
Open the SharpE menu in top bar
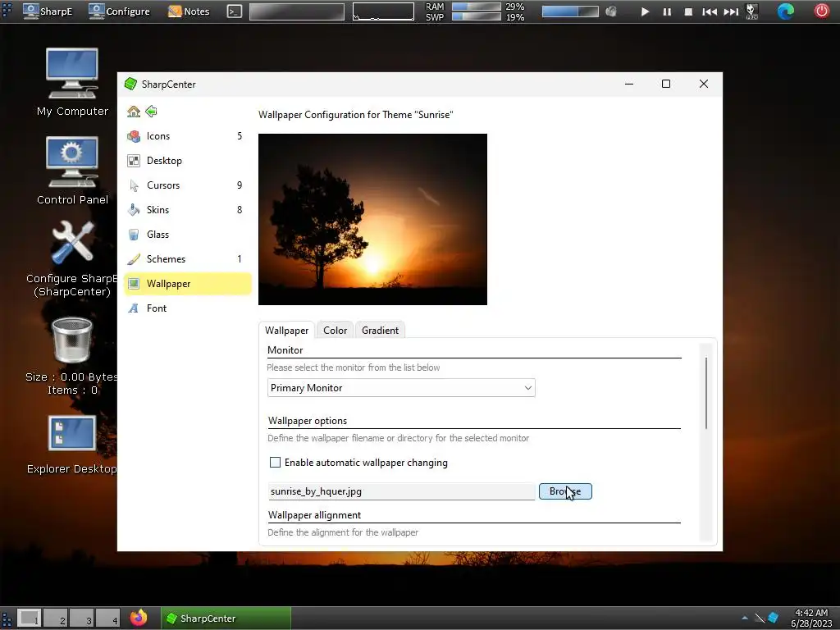point(48,11)
